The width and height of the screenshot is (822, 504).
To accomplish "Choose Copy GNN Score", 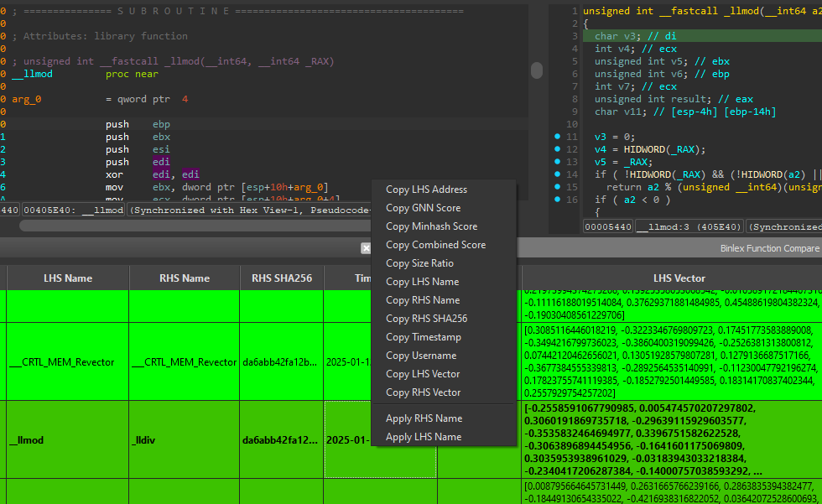I will [423, 208].
